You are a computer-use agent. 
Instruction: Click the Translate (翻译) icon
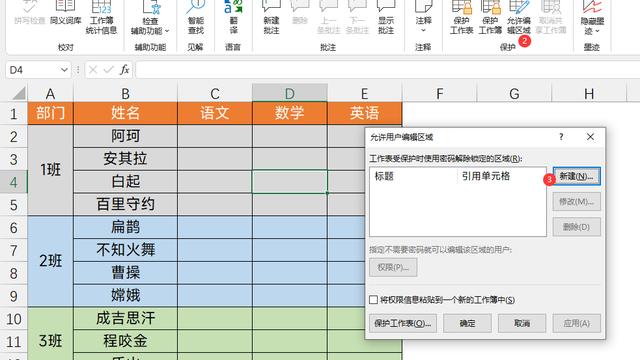coord(233,17)
